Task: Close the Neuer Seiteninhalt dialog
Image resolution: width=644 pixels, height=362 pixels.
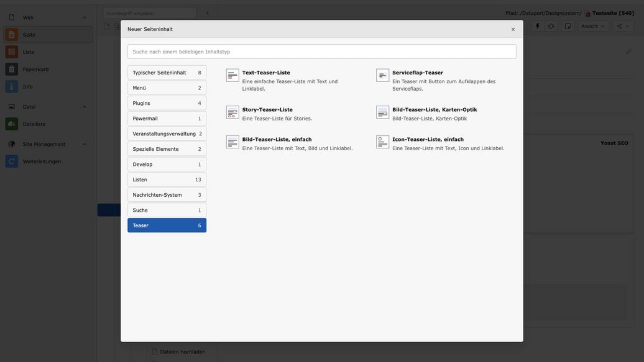Action: [x=513, y=29]
